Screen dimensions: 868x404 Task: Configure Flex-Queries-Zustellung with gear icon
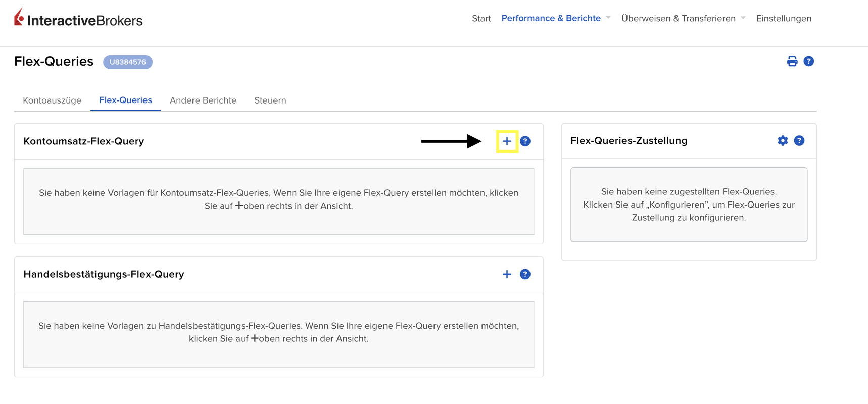click(782, 141)
